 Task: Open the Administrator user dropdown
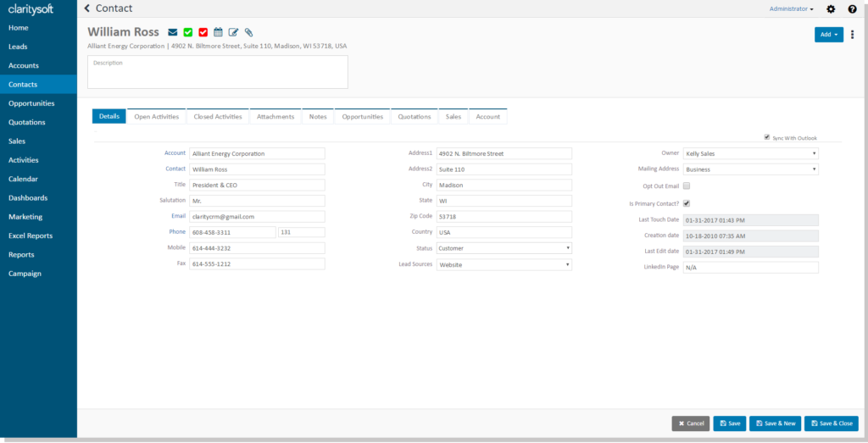791,8
